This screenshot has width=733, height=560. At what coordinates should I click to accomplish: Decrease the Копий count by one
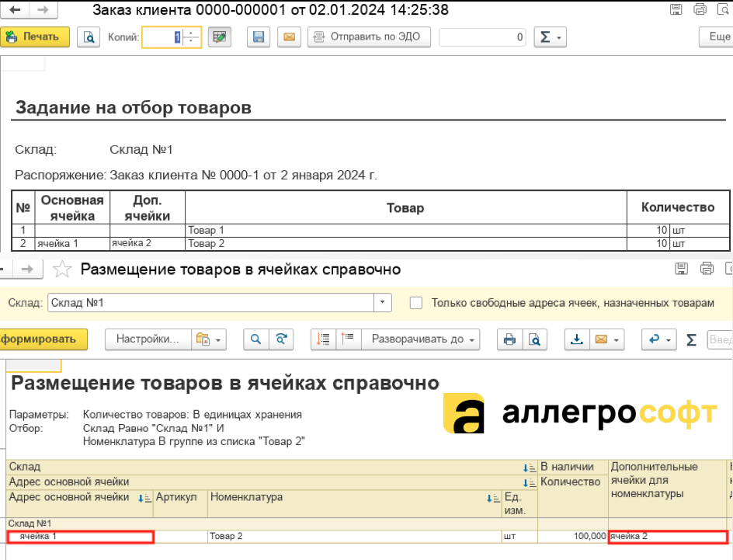(191, 42)
